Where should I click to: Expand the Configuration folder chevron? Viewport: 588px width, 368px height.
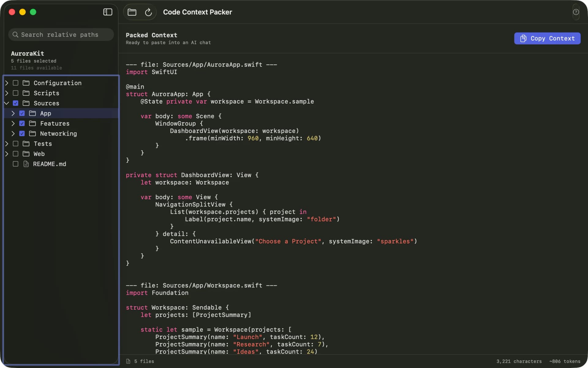7,83
